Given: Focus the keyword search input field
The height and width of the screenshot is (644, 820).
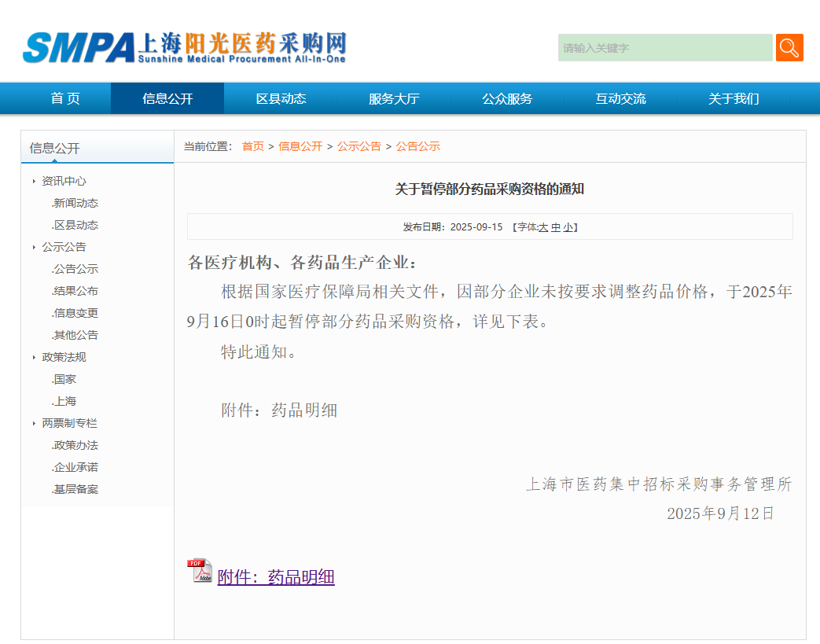Looking at the screenshot, I should 665,48.
